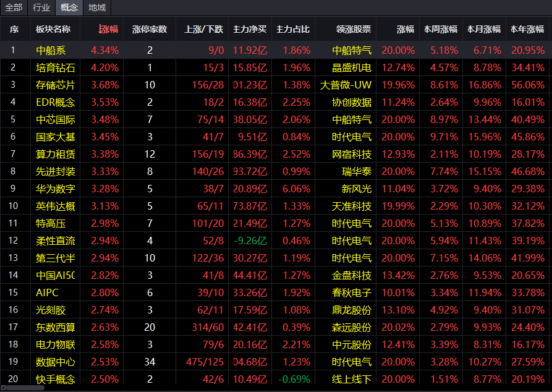Image resolution: width=552 pixels, height=392 pixels.
Task: Open the 数据中心 sector
Action: [x=55, y=362]
